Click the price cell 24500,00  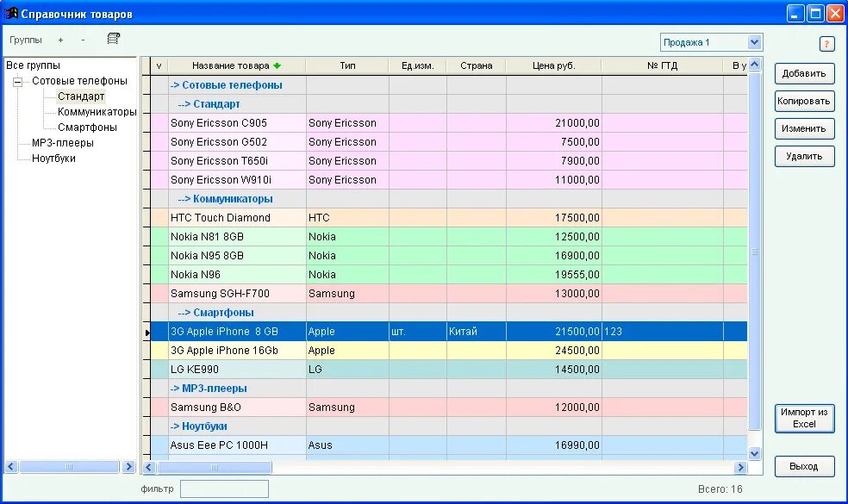(x=554, y=351)
